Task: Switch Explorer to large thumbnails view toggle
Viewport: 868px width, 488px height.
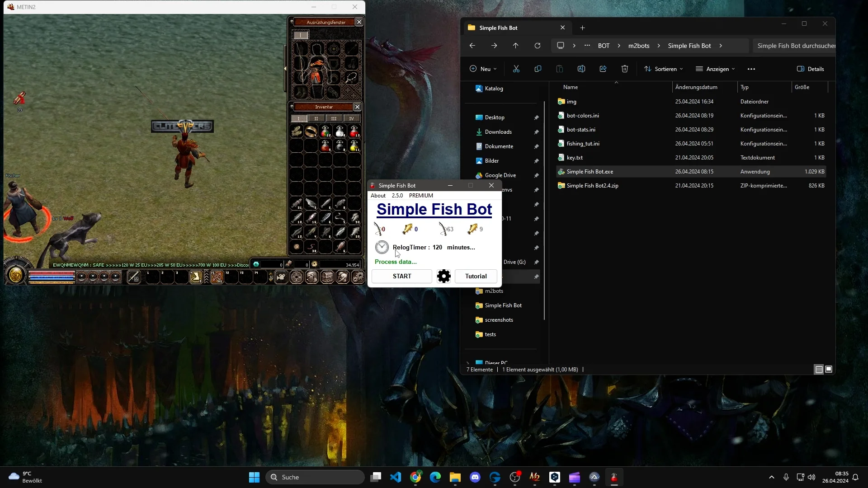Action: [x=829, y=370]
